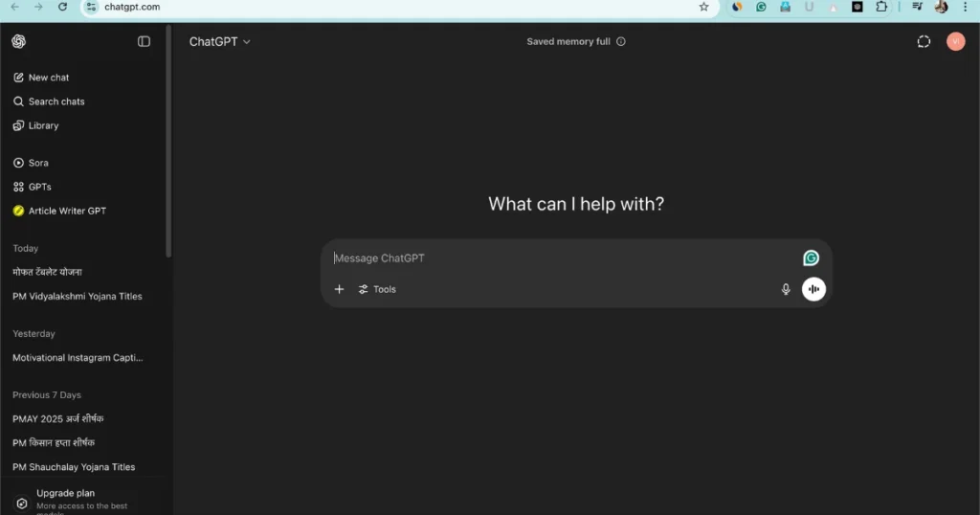Click the chatgpt.com address bar
Viewport: 980px width, 515px height.
pyautogui.click(x=400, y=7)
